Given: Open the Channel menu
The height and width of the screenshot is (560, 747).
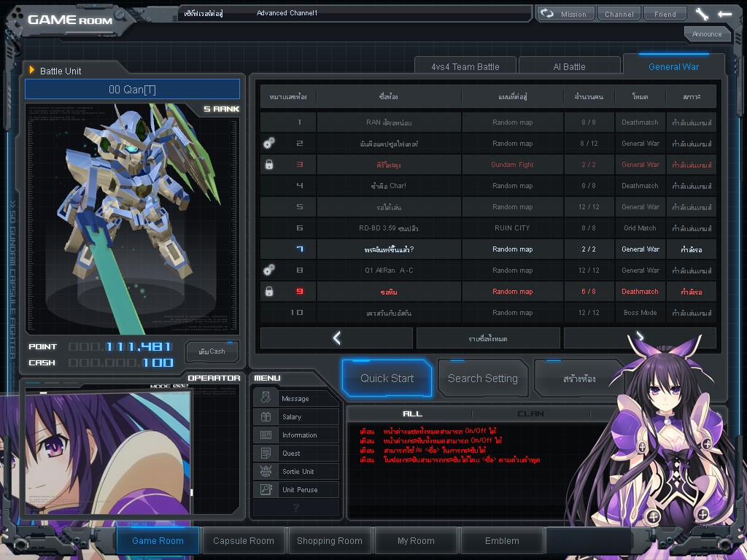Looking at the screenshot, I should [x=619, y=14].
